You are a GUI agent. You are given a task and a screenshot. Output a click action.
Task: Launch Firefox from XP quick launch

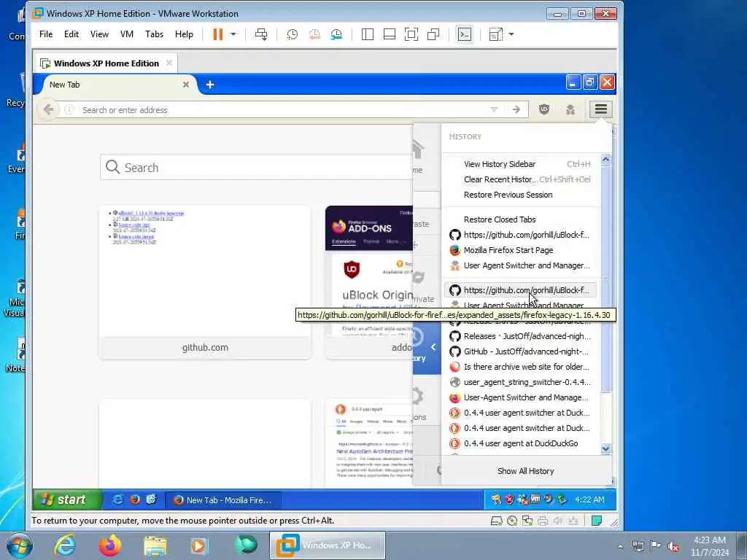135,499
